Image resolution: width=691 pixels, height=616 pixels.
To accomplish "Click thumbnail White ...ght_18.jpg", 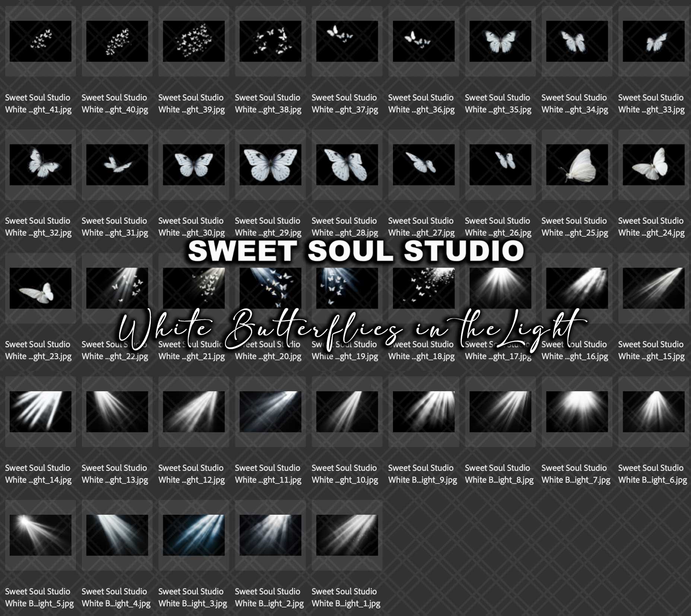I will (x=424, y=288).
